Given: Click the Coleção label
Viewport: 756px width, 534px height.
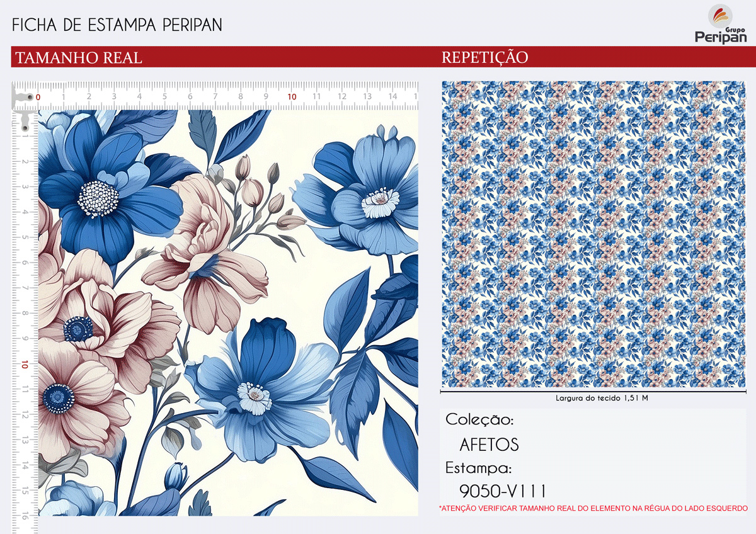Looking at the screenshot, I should coord(479,420).
